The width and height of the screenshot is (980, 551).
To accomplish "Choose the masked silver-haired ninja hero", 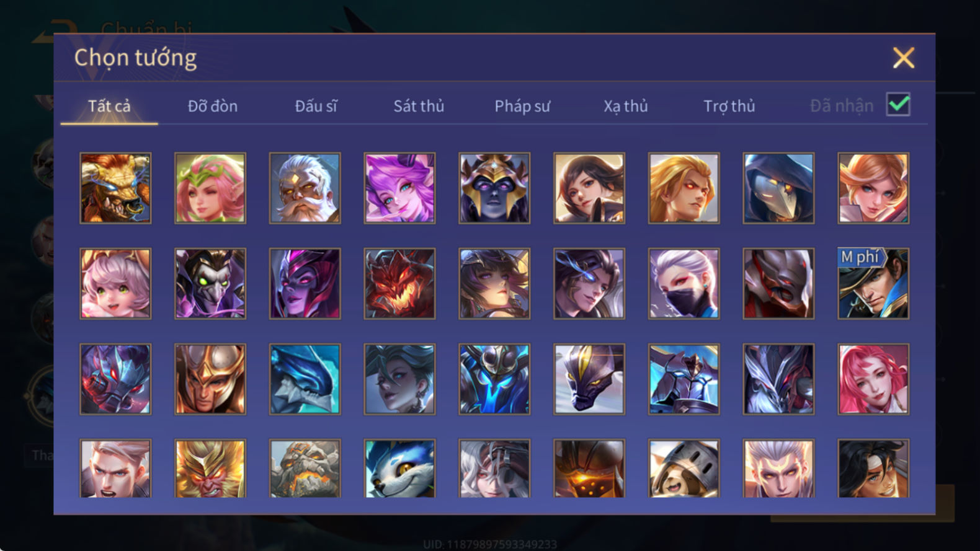I will [x=684, y=284].
